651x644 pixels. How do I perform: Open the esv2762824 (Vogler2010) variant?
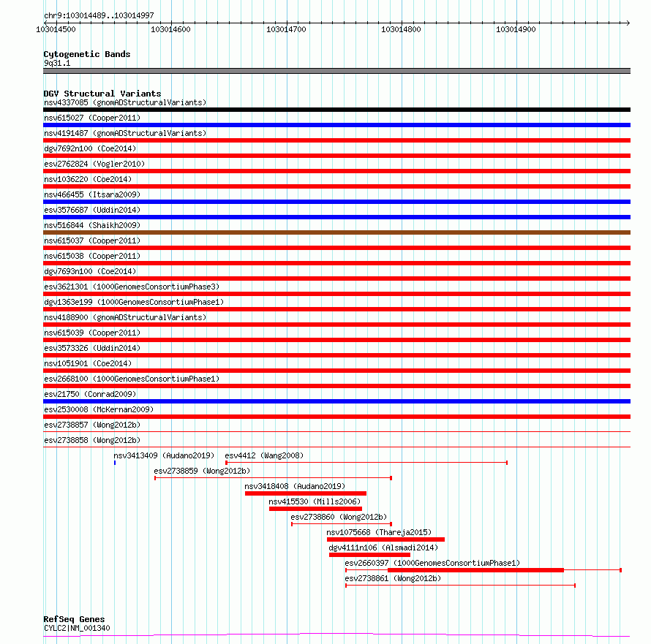pos(94,164)
